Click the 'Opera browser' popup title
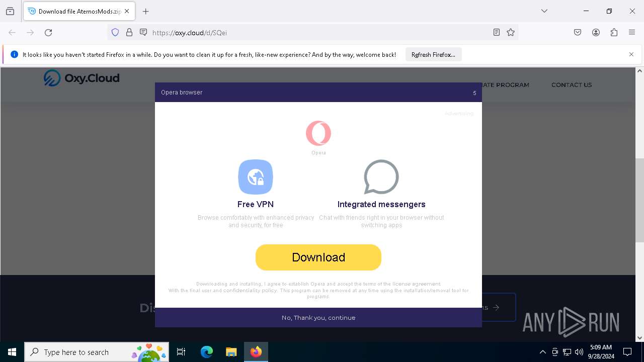The image size is (644, 362). 182,93
